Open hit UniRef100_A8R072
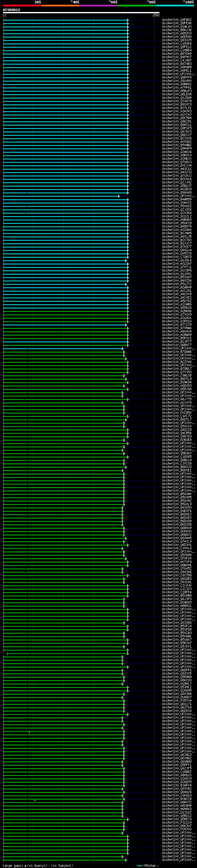 point(177,802)
